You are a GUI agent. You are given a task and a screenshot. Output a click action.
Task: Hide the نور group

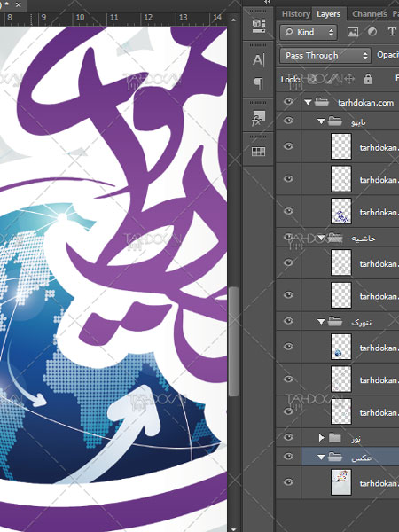[x=288, y=437]
